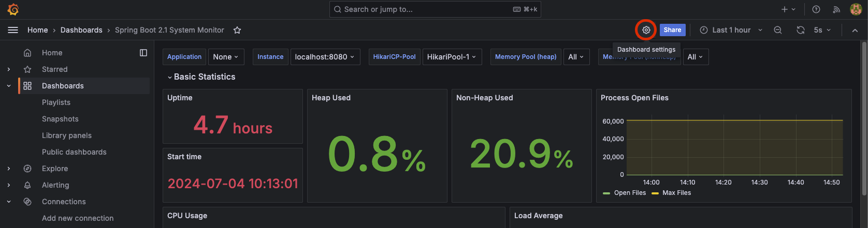Open the hamburger navigation menu
868x228 pixels.
point(13,30)
